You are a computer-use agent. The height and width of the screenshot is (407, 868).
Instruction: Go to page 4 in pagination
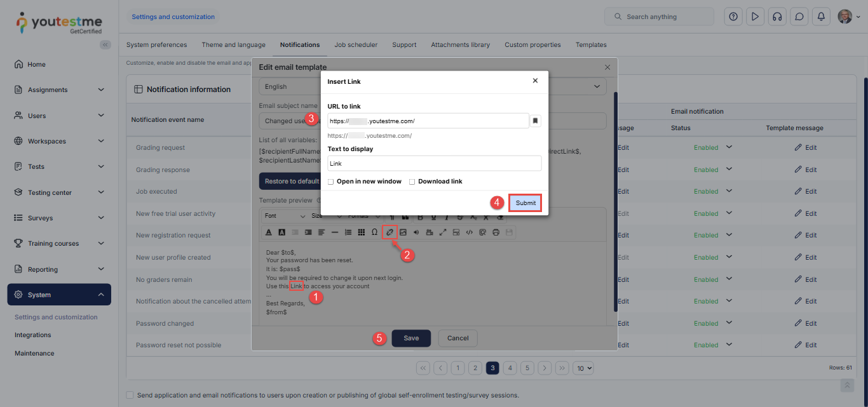point(510,368)
